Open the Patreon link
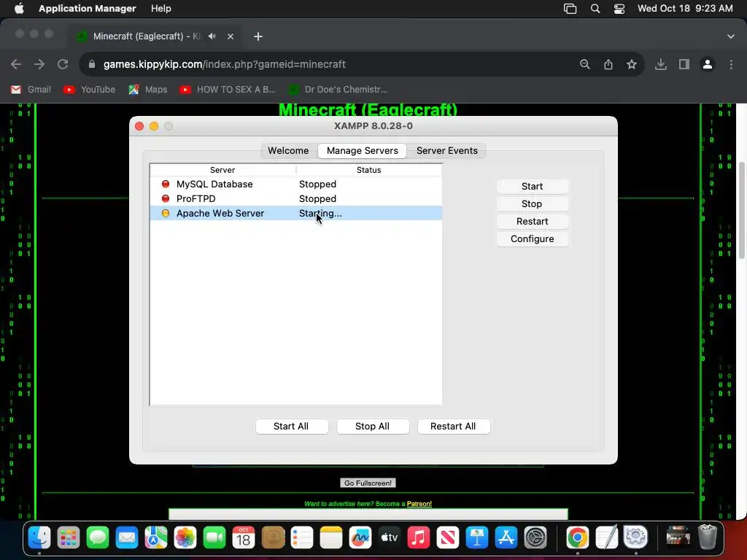This screenshot has height=560, width=747. pyautogui.click(x=419, y=504)
